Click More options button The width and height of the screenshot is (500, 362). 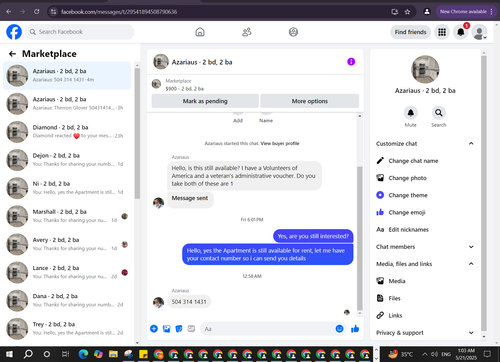pos(310,101)
